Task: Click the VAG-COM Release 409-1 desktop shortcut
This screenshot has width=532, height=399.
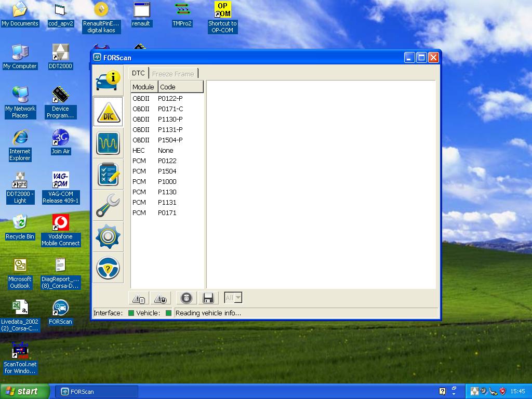Action: pyautogui.click(x=61, y=188)
